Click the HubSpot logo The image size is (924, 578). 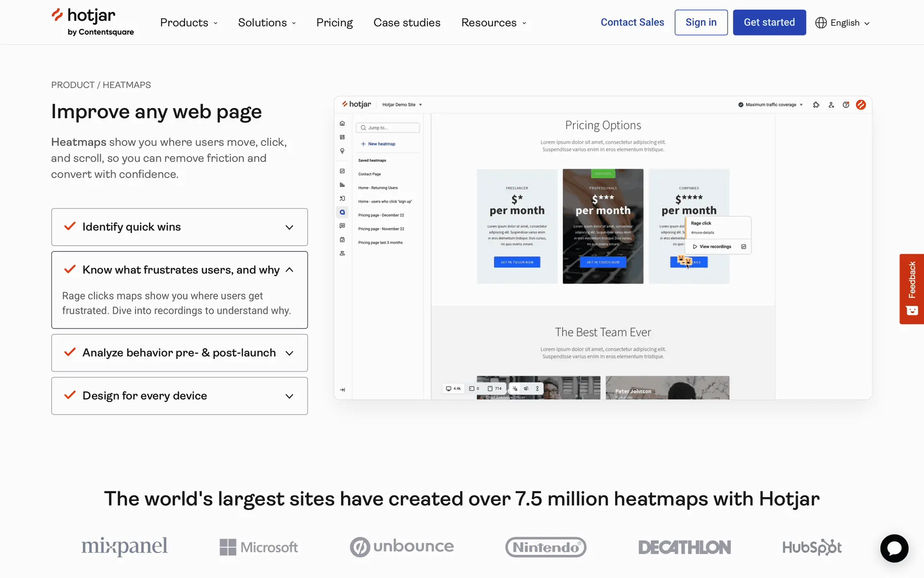coord(812,547)
